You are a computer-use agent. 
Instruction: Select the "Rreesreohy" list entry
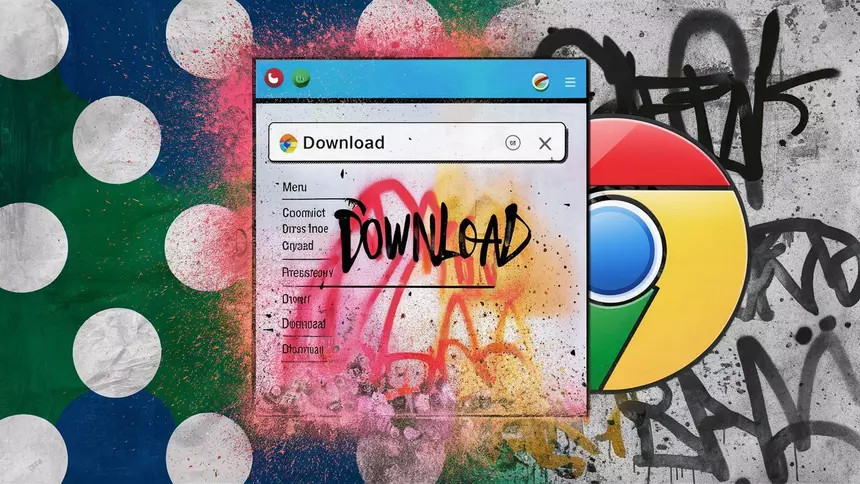308,272
